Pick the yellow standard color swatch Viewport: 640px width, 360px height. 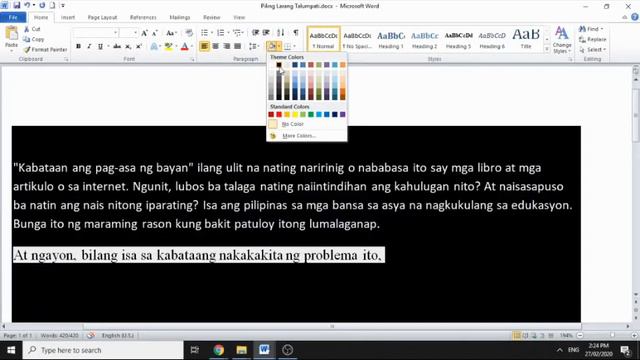pos(295,114)
